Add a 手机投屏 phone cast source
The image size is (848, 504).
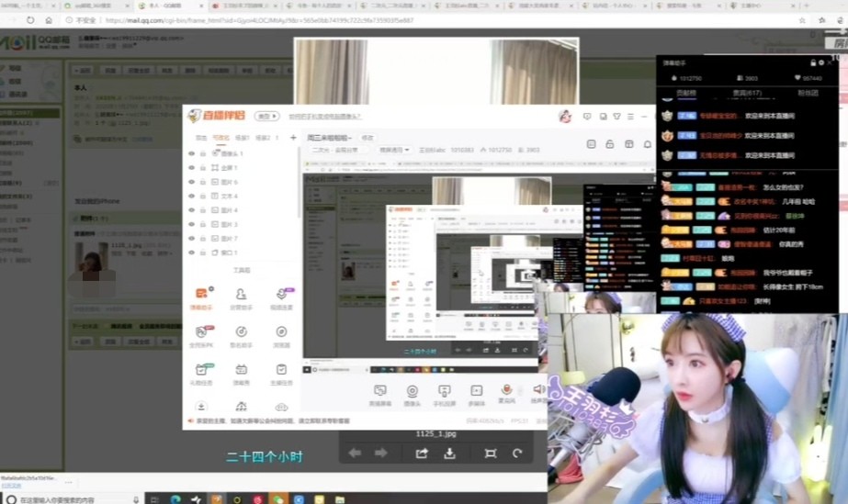444,396
